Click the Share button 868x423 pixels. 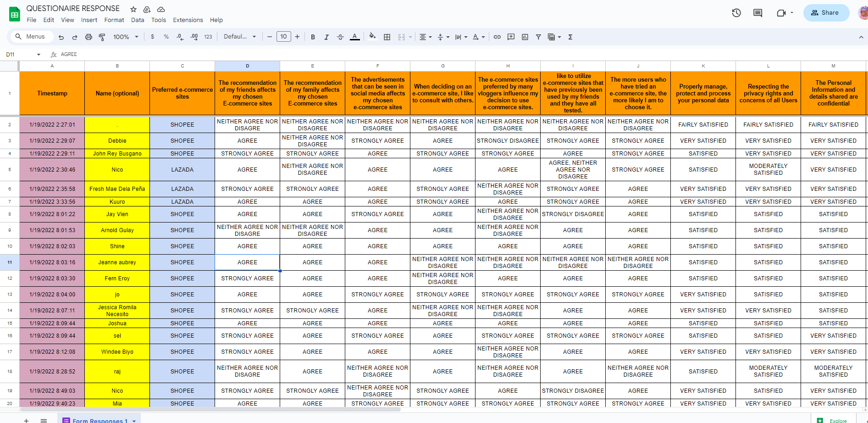tap(826, 13)
